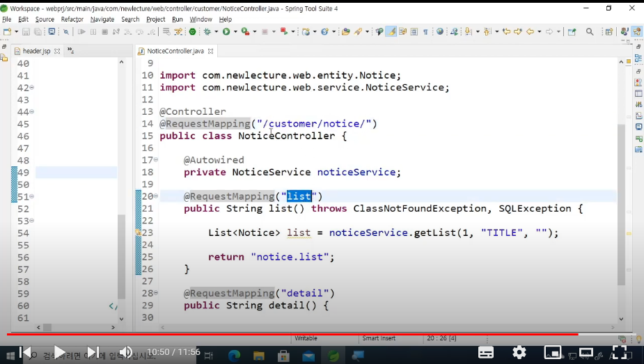Click the Debug bug icon
Image resolution: width=644 pixels, height=364 pixels.
point(207,31)
